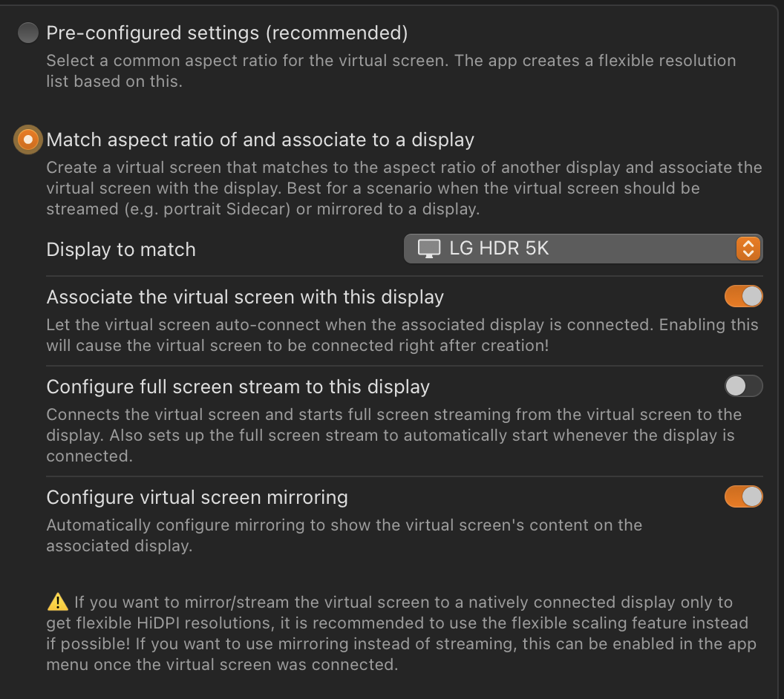Image resolution: width=784 pixels, height=699 pixels.
Task: Click the "Pre-configured settings (recommended)" label
Action: pyautogui.click(x=227, y=33)
